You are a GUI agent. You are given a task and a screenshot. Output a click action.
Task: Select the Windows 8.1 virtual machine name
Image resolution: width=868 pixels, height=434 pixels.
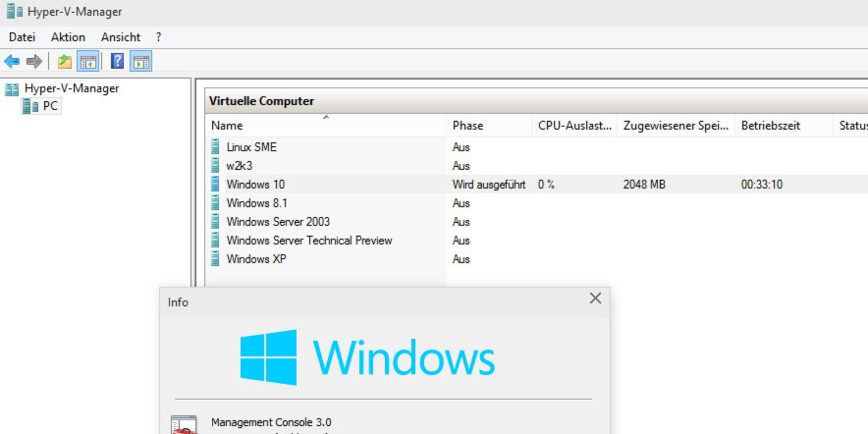click(257, 203)
